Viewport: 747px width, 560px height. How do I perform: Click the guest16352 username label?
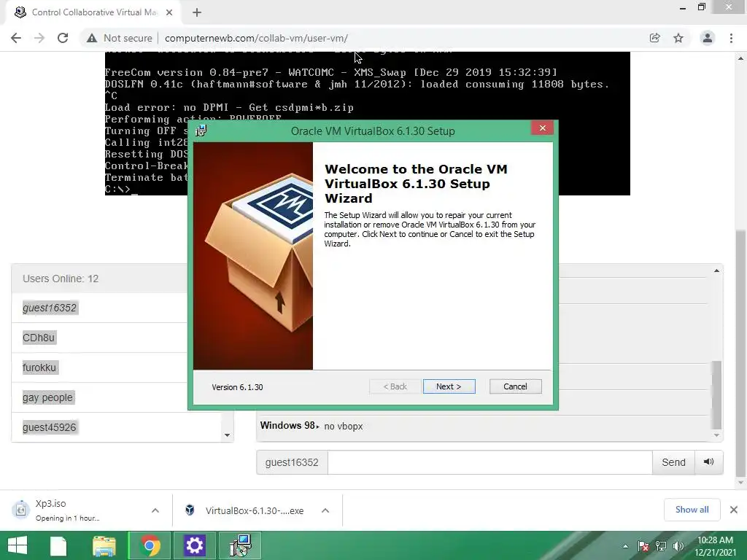(x=292, y=462)
